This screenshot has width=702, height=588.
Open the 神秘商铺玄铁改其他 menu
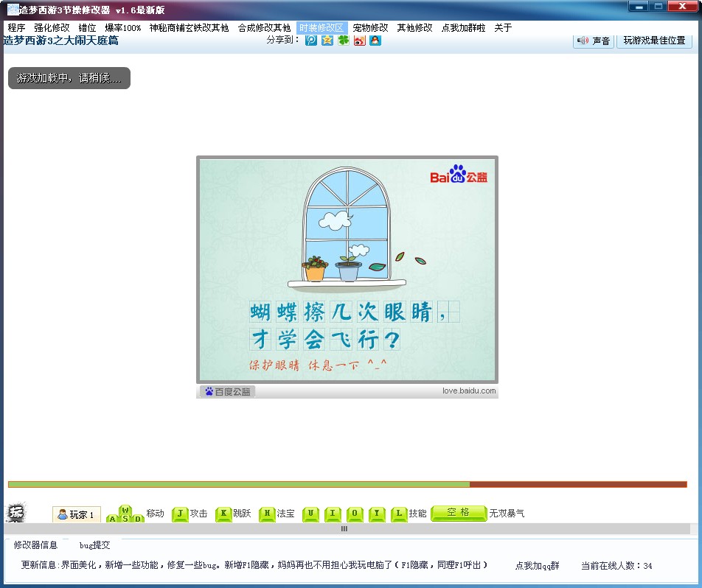[189, 28]
